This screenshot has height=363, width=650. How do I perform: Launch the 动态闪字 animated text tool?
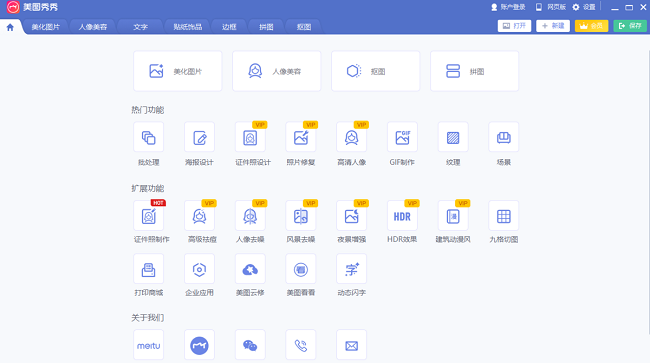tap(352, 269)
